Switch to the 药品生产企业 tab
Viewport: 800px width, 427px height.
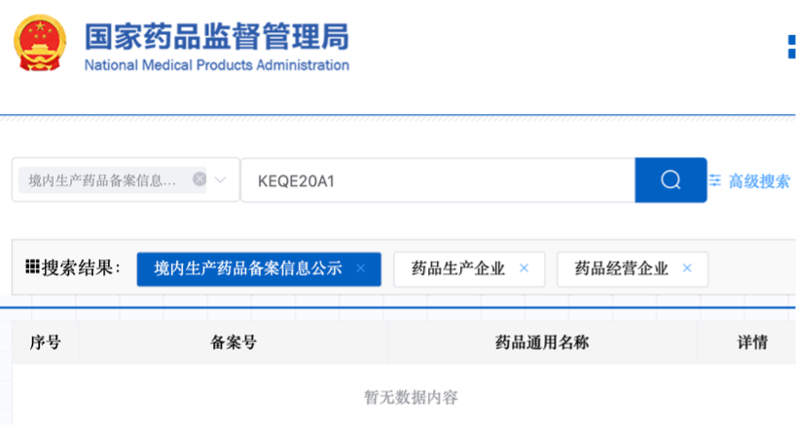(x=458, y=268)
